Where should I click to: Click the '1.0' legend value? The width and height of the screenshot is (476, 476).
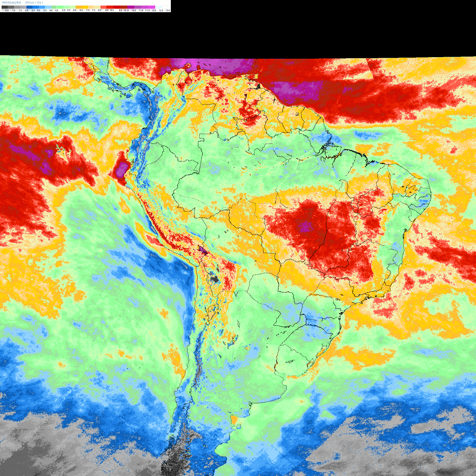14,10
